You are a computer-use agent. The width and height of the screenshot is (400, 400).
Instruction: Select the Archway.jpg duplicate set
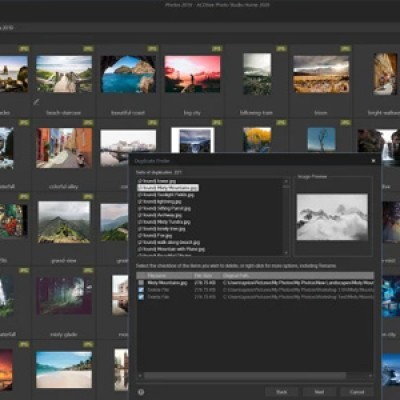tap(160, 215)
